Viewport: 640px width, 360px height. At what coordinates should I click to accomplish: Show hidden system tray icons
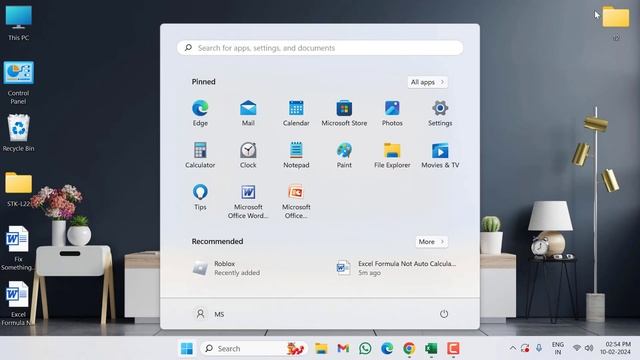(x=513, y=348)
